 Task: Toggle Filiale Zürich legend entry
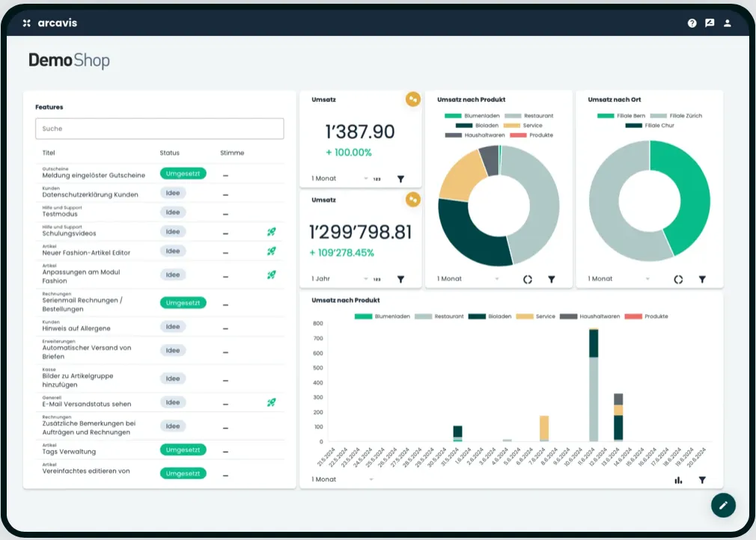coord(676,116)
